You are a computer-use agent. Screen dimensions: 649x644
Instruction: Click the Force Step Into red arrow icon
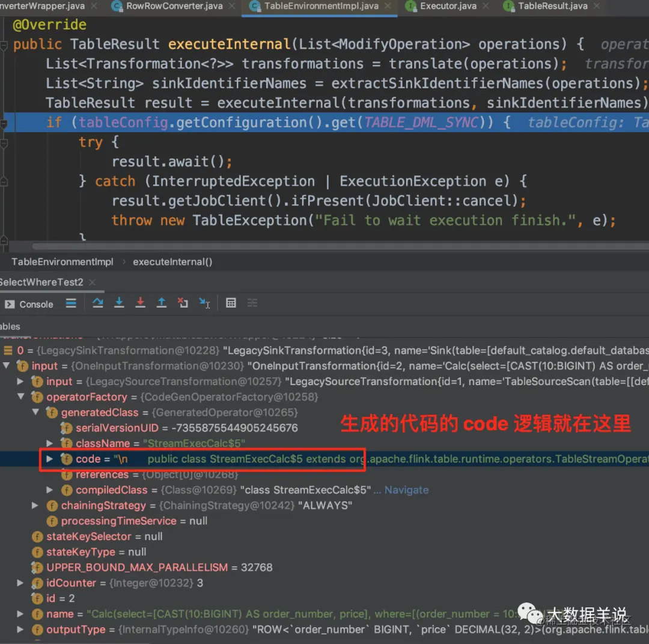tap(140, 303)
